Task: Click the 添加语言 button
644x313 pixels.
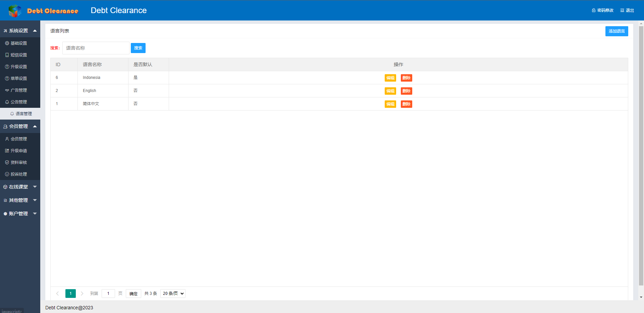Action: coord(616,31)
